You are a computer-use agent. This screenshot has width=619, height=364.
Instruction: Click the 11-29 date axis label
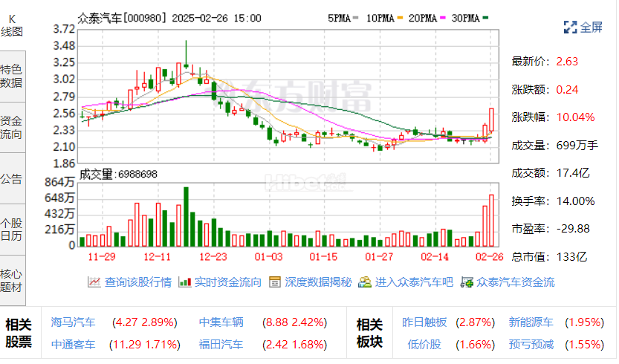tap(102, 257)
